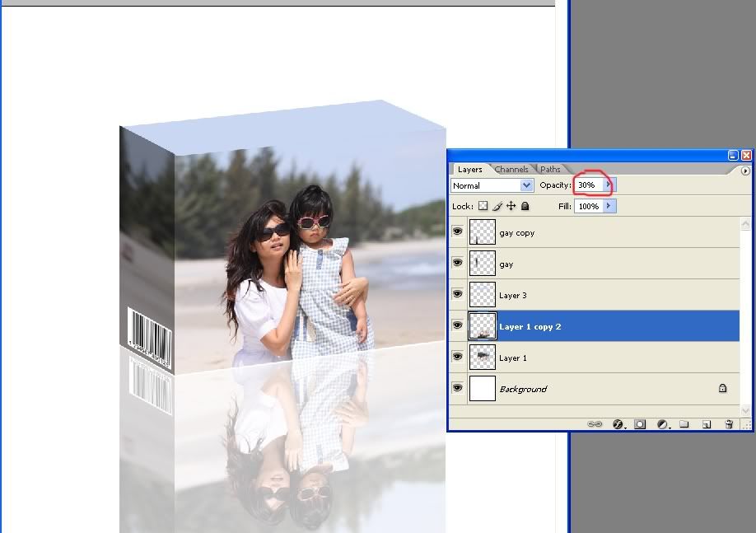The image size is (756, 533).
Task: Expand the Fill slider arrow
Action: [x=609, y=206]
